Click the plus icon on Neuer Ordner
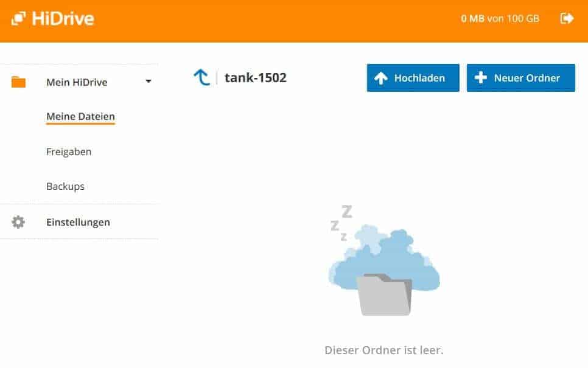588x368 pixels. 480,78
